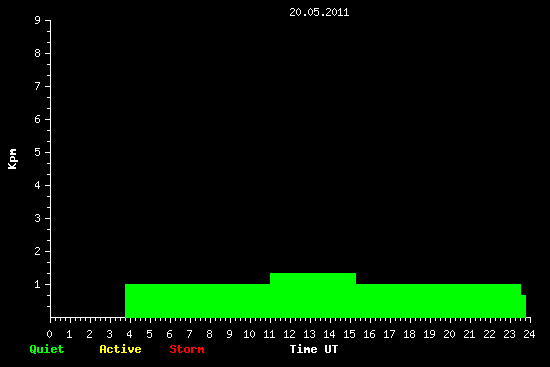Click the Kp value 5 axis label
This screenshot has height=367, width=550.
click(38, 152)
